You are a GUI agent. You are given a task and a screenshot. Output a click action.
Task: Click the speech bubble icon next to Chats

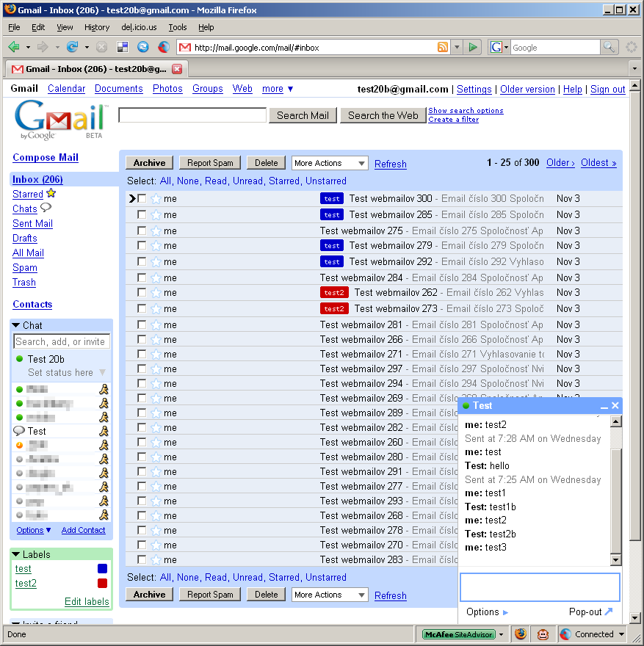coord(46,208)
